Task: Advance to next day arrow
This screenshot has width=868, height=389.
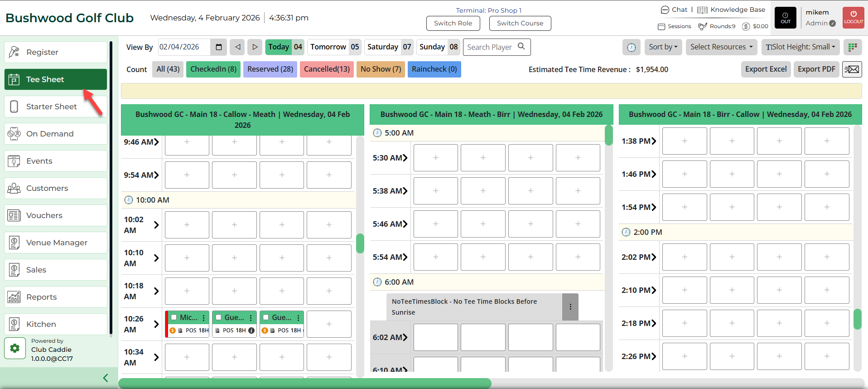Action: click(x=255, y=47)
